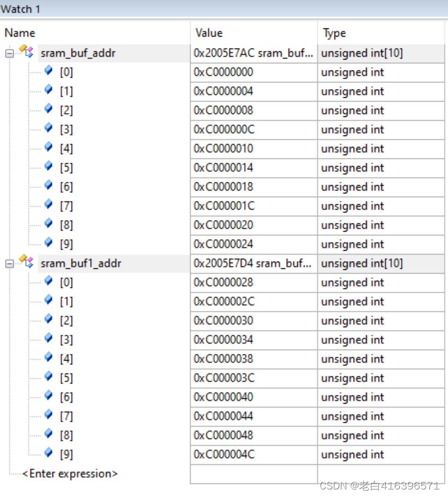Image resolution: width=448 pixels, height=496 pixels.
Task: Select value 0x2005E7D4 sram_buf...
Action: (x=254, y=263)
